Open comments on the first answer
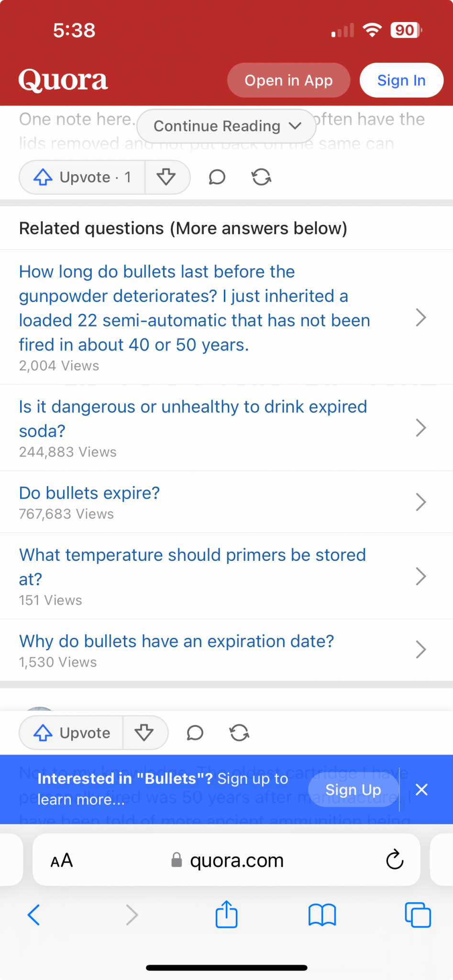The width and height of the screenshot is (453, 980). tap(217, 177)
